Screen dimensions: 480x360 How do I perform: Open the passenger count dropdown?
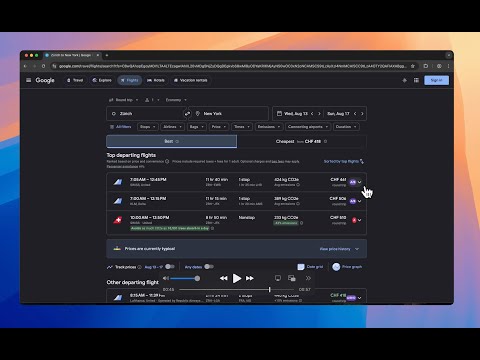click(x=152, y=100)
